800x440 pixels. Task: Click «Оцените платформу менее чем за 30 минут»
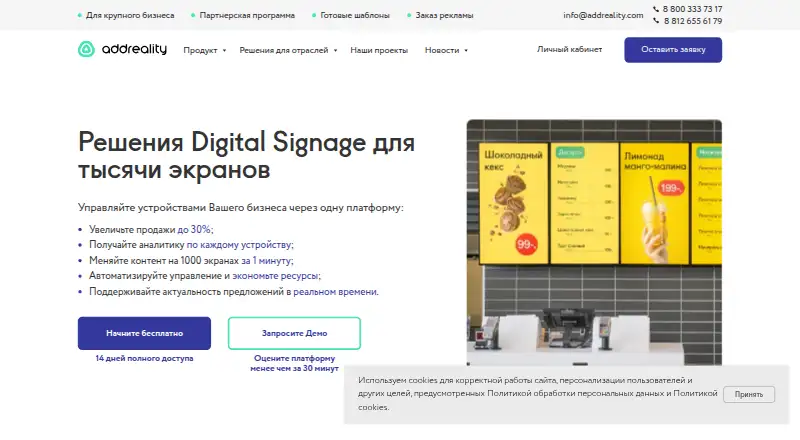[x=294, y=363]
